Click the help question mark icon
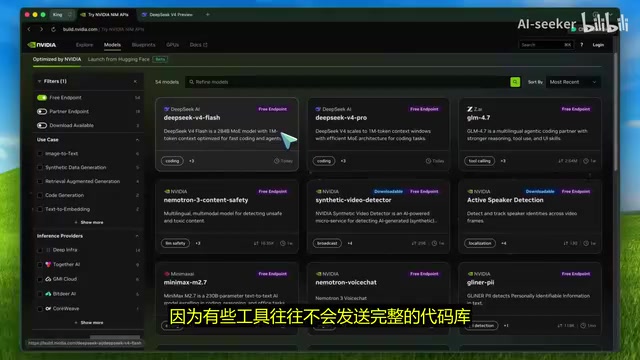The height and width of the screenshot is (360, 640). tap(582, 45)
